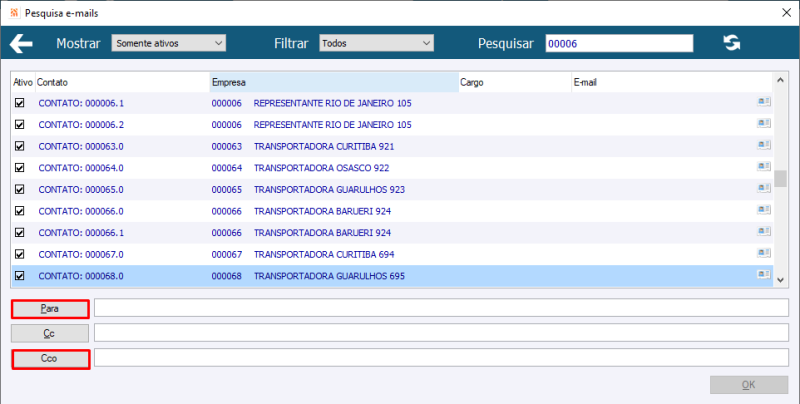Click the Cc recipients text field
The height and width of the screenshot is (404, 800).
click(x=441, y=333)
